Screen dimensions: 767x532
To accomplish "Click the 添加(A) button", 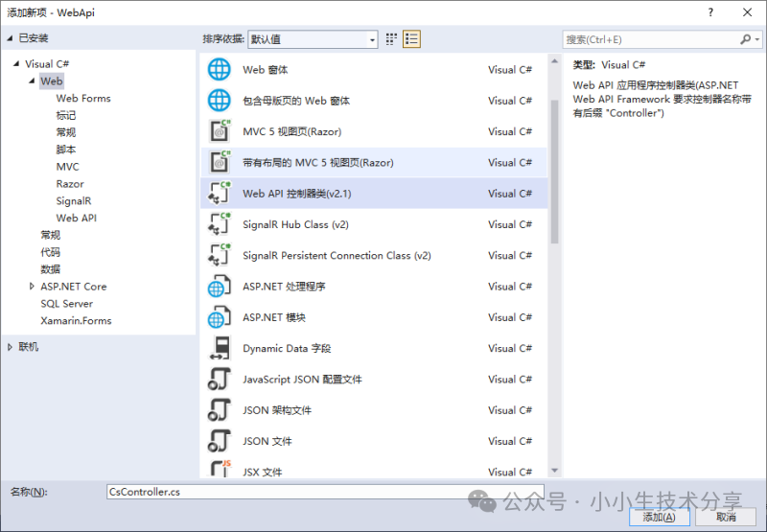I will coord(659,517).
